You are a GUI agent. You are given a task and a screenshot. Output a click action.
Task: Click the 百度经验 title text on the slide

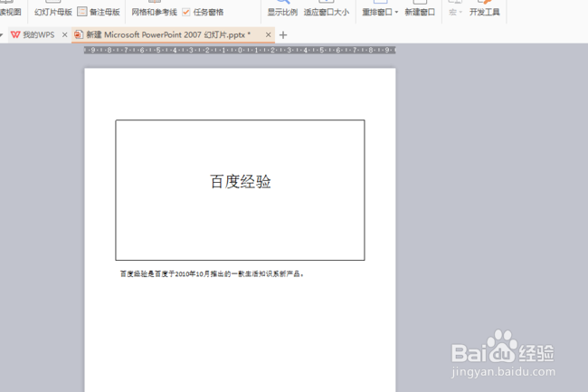[x=241, y=182]
